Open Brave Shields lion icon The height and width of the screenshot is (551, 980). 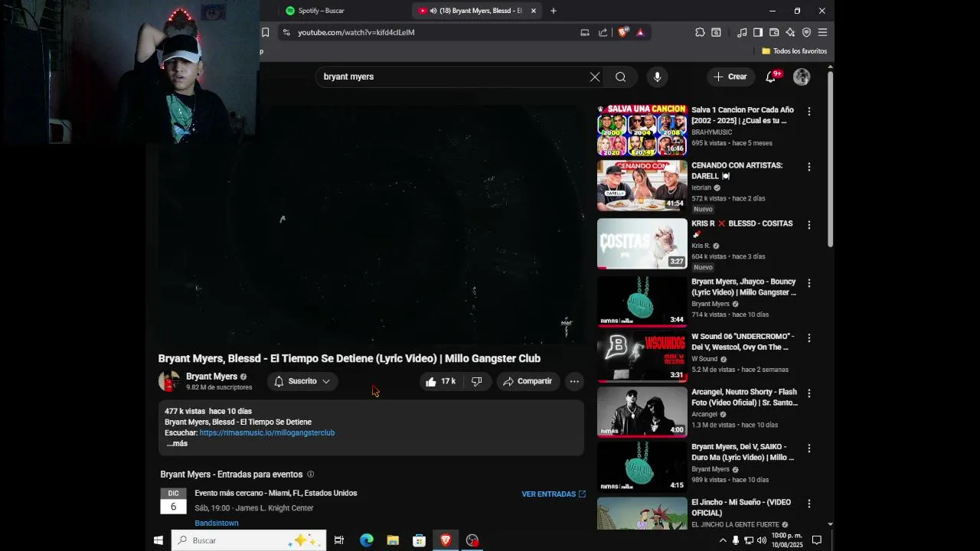point(622,32)
